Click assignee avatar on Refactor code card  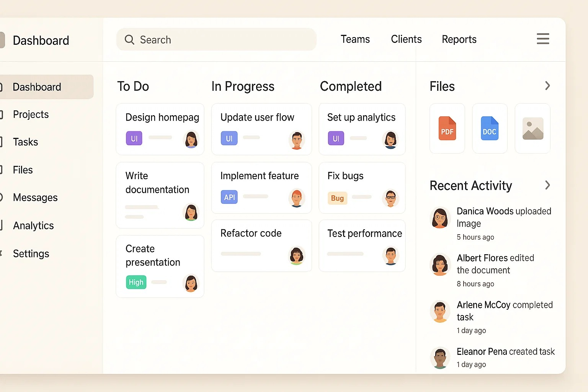[x=296, y=255]
